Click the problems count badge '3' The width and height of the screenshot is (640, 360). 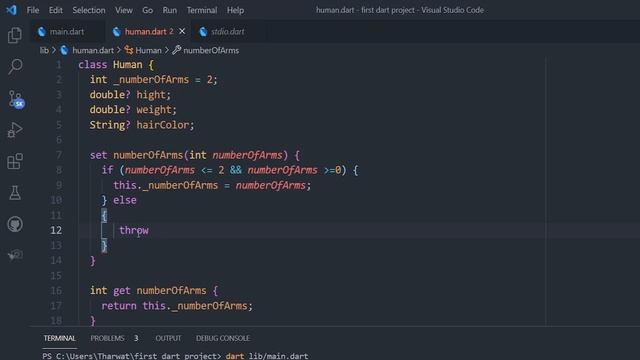click(136, 338)
